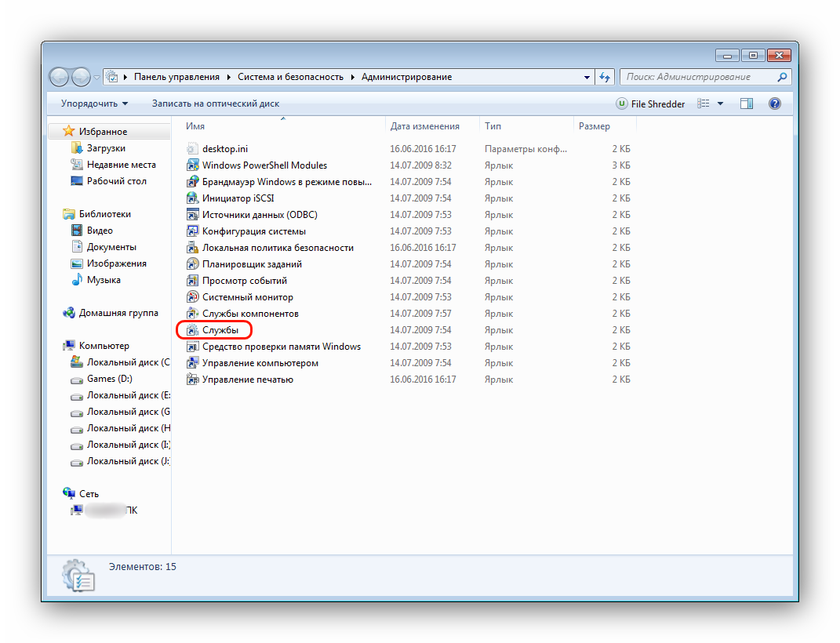840x643 pixels.
Task: Toggle the preview pane icon
Action: coord(746,104)
